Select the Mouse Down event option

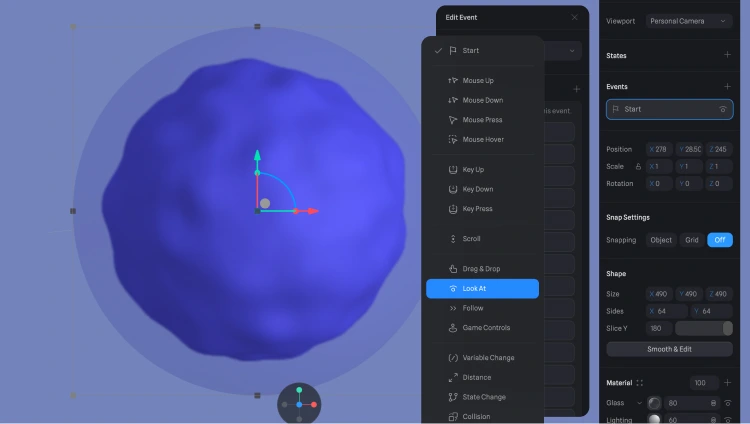click(x=482, y=100)
